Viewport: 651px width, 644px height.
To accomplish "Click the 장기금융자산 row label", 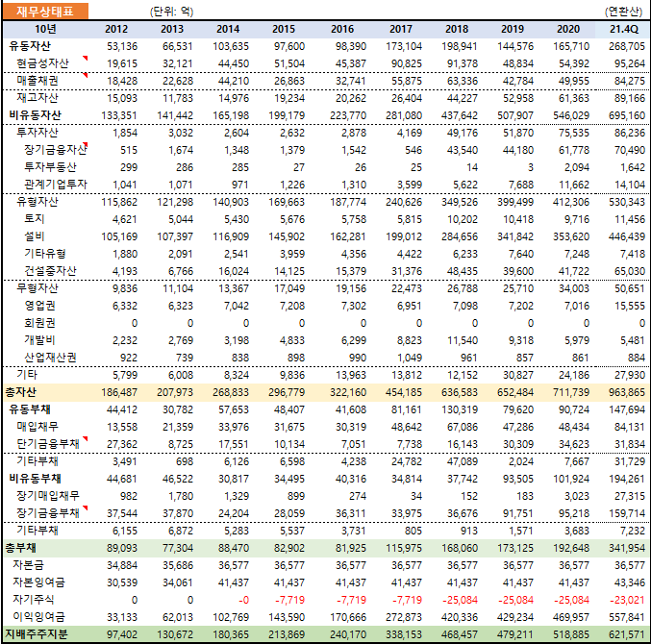I will click(55, 150).
